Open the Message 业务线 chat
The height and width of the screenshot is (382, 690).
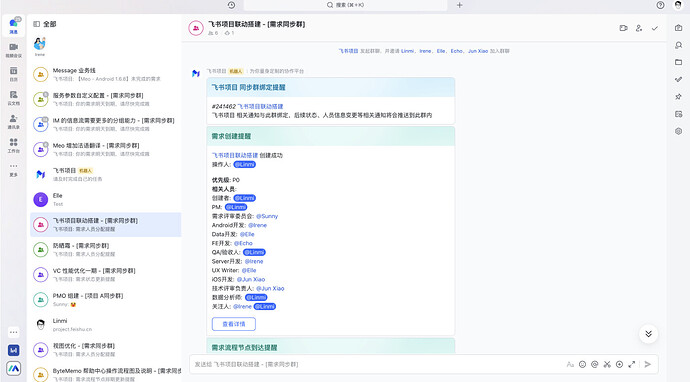click(x=106, y=74)
